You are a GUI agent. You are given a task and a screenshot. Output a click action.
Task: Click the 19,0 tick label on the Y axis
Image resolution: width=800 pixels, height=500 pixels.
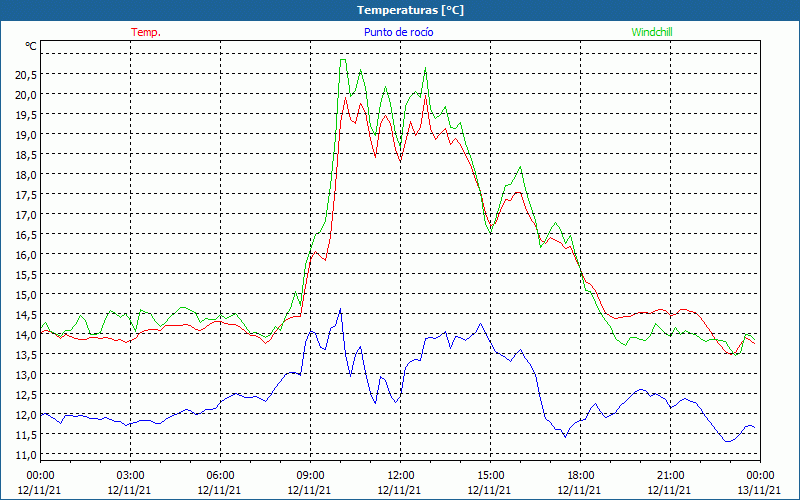click(25, 134)
